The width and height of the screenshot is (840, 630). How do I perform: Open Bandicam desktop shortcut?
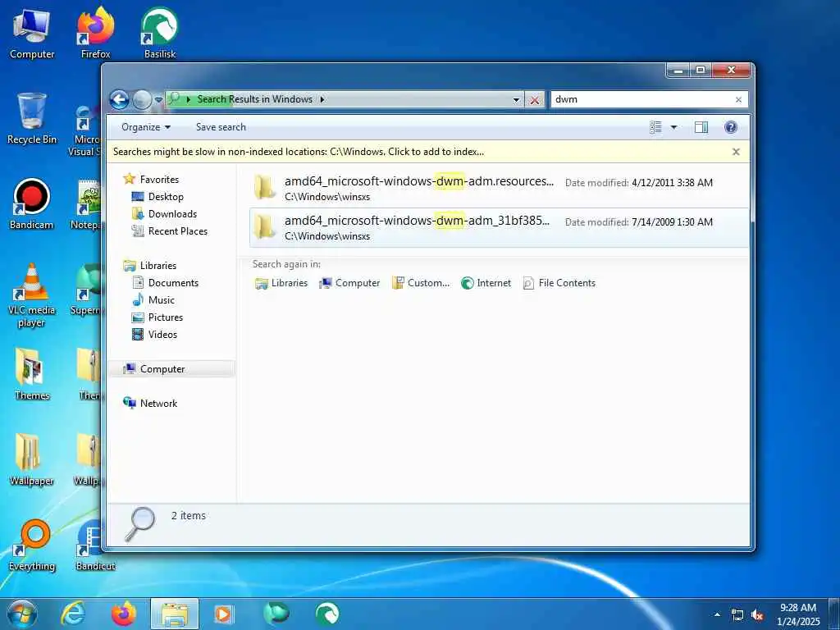coord(32,204)
